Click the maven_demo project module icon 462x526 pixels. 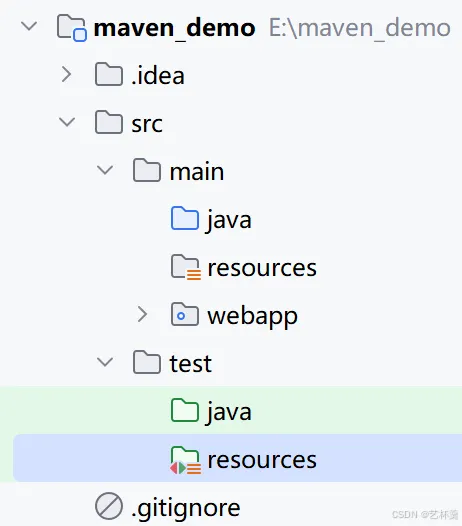[71, 28]
